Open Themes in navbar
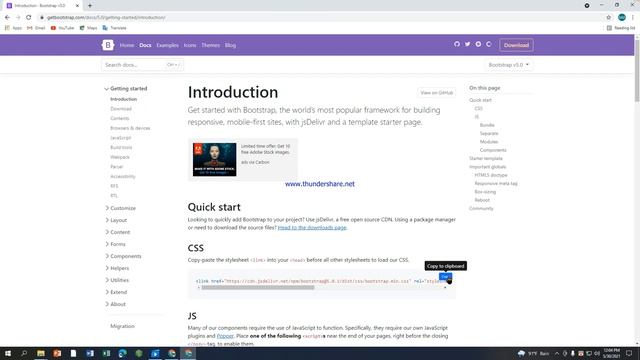Screen dimensions: 640x360 211,45
